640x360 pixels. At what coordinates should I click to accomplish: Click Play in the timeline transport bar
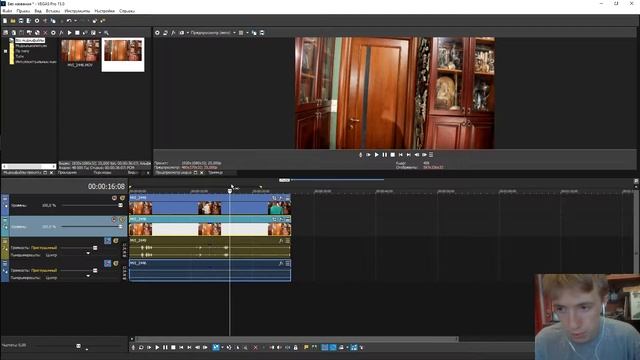[157, 347]
